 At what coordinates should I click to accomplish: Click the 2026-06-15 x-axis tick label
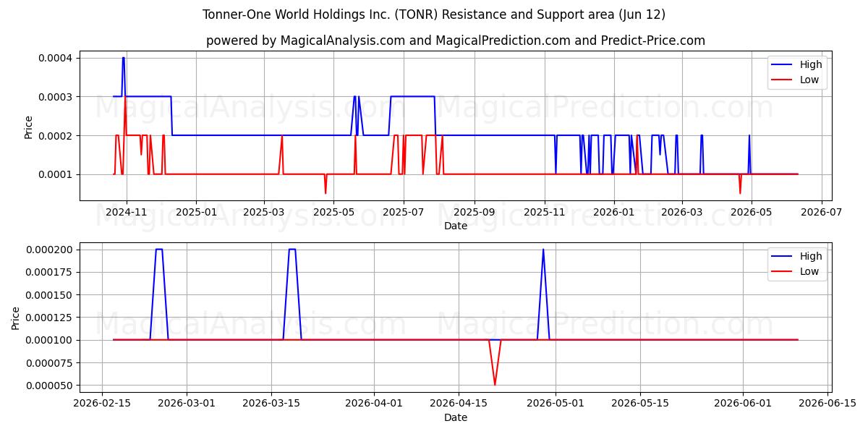click(x=827, y=404)
